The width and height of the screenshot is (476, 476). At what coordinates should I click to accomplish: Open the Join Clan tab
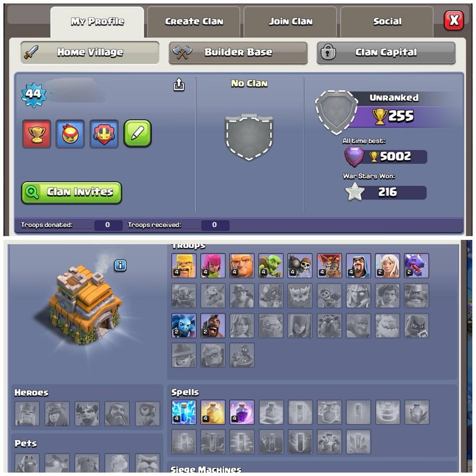click(x=290, y=22)
